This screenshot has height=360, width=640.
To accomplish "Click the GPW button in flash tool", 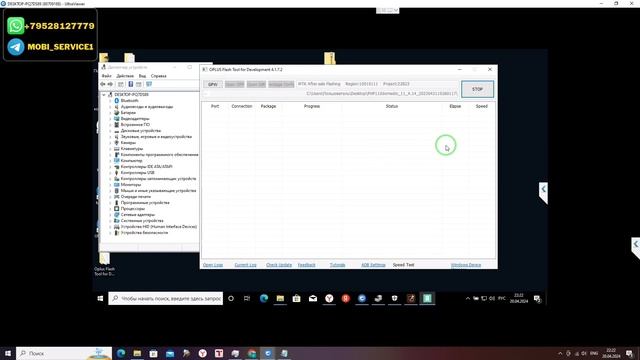I will coord(213,84).
